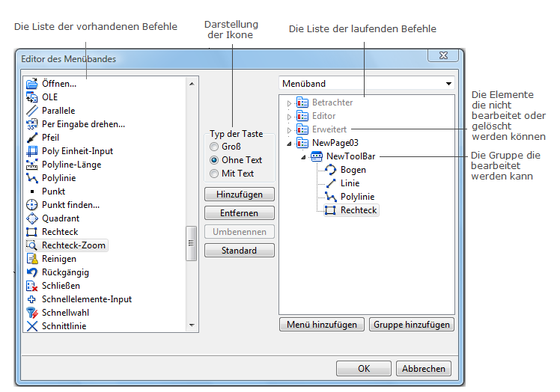Select the Bogen item in NewToolBar
The width and height of the screenshot is (560, 392).
pyautogui.click(x=353, y=170)
